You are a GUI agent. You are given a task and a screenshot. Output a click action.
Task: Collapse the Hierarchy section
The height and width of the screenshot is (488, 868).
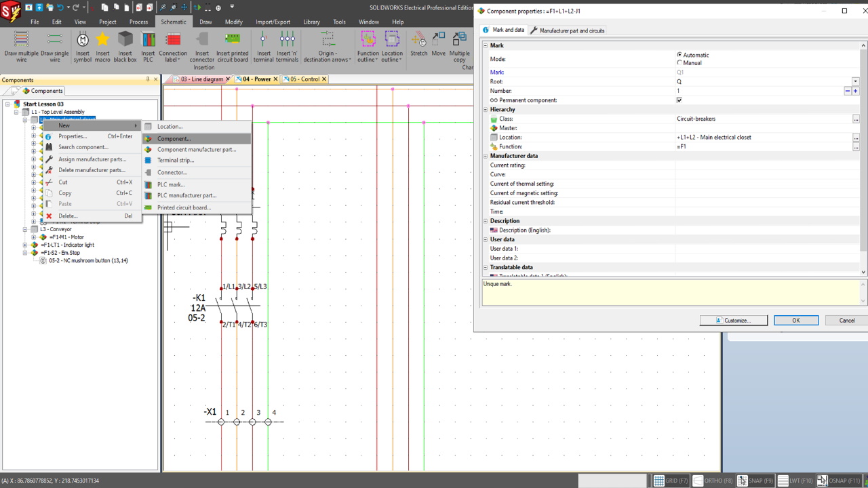point(486,109)
